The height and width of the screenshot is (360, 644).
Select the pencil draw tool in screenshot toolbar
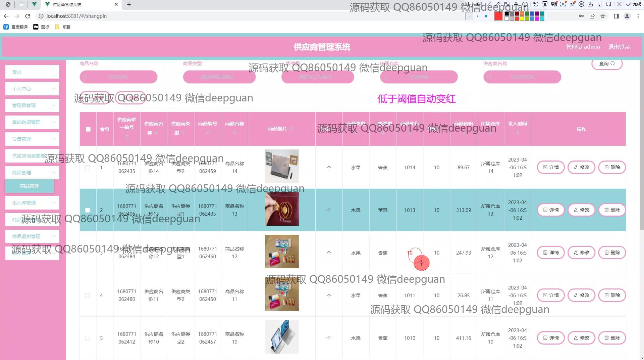pyautogui.click(x=498, y=4)
